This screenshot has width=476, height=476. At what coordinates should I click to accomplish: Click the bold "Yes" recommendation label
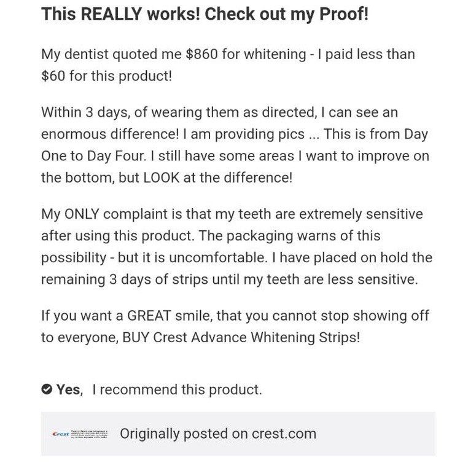tap(68, 389)
